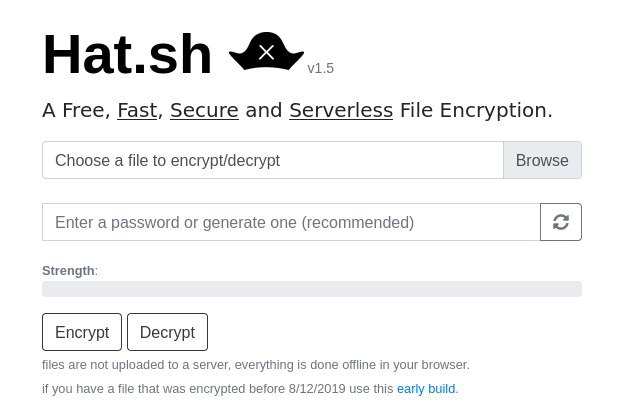627x418 pixels.
Task: Open the underlined Fast link
Action: pos(137,110)
